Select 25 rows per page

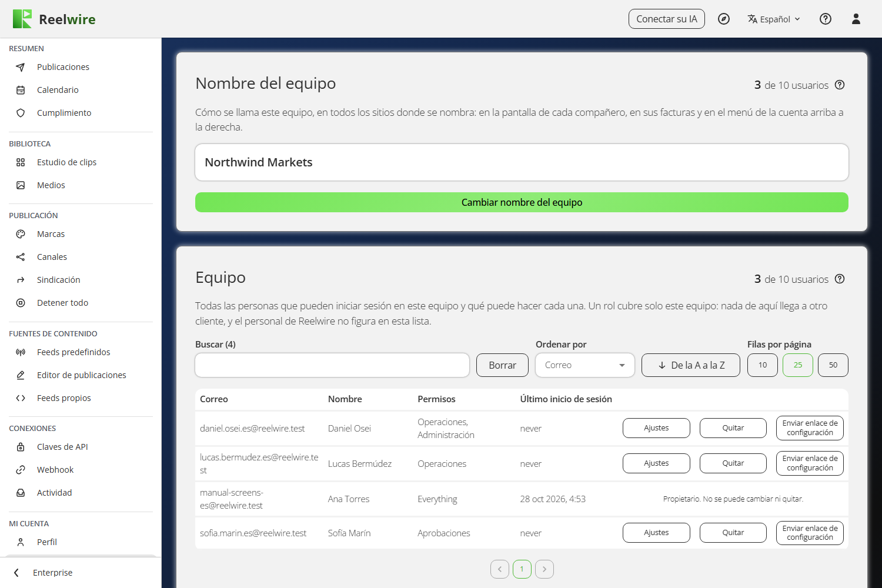[798, 365]
